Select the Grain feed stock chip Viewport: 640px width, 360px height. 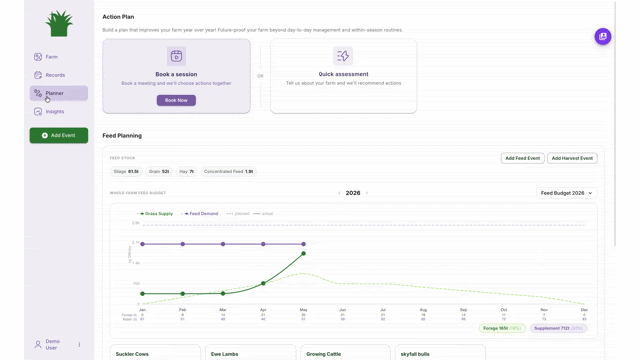(x=159, y=171)
